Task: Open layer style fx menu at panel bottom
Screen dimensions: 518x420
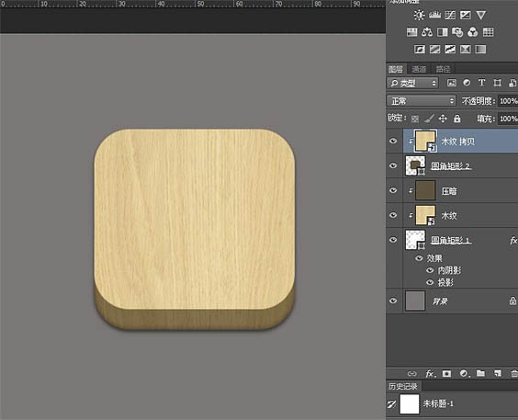Action: tap(430, 374)
